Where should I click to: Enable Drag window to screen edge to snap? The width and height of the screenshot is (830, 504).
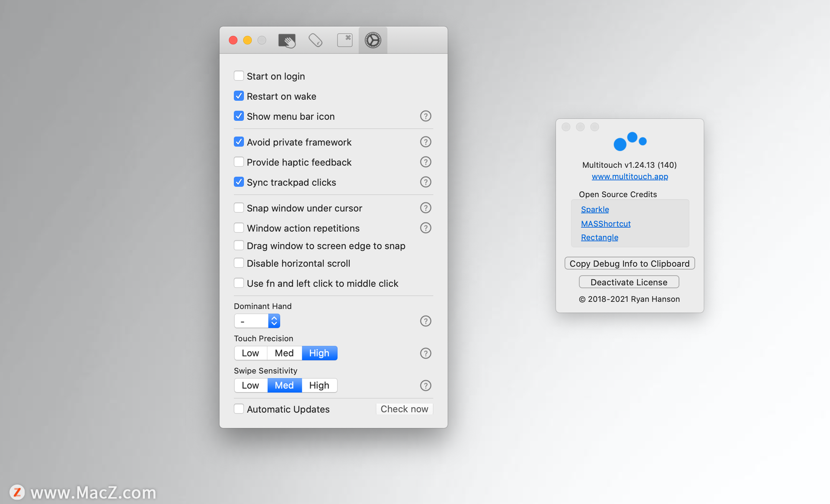pyautogui.click(x=239, y=245)
